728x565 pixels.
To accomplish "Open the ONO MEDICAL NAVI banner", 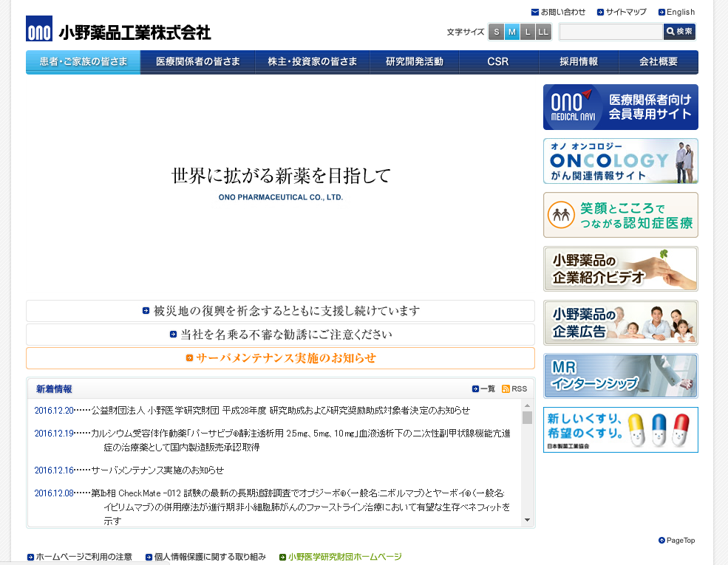I will coord(621,107).
